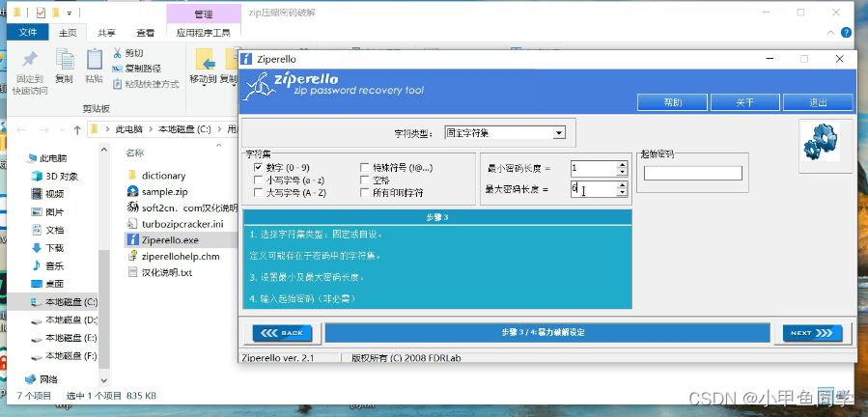Click the 退出 button in Ziperello
The image size is (868, 417).
click(x=818, y=102)
